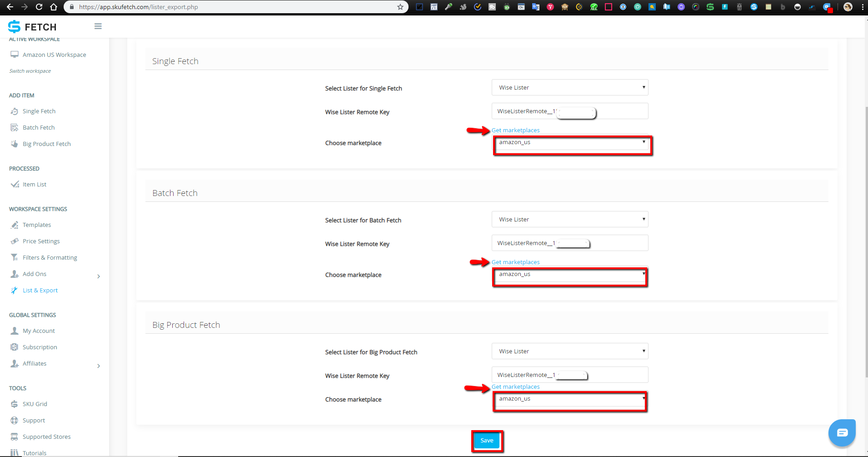
Task: Open Single Fetch Choose marketplace dropdown
Action: pos(570,142)
